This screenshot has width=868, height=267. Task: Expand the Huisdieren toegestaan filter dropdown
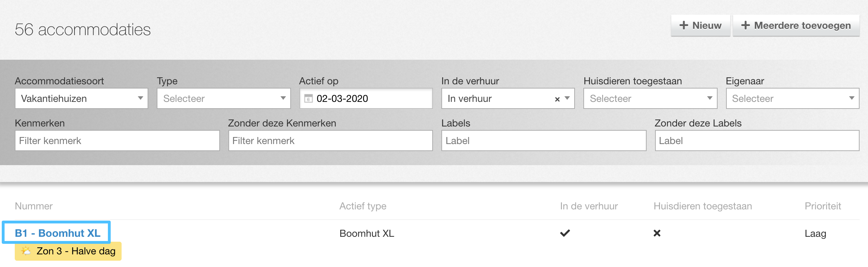point(650,98)
